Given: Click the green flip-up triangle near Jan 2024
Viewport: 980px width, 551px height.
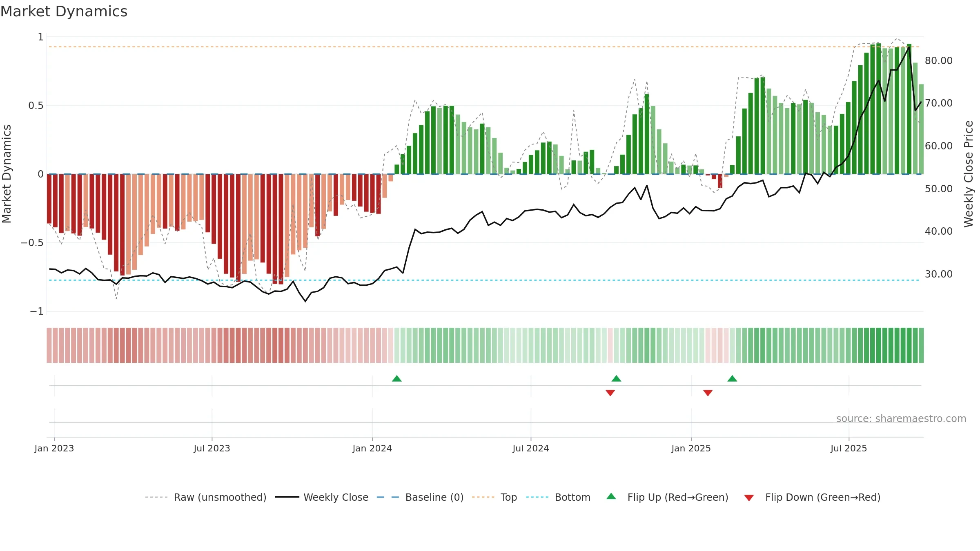Looking at the screenshot, I should [397, 378].
